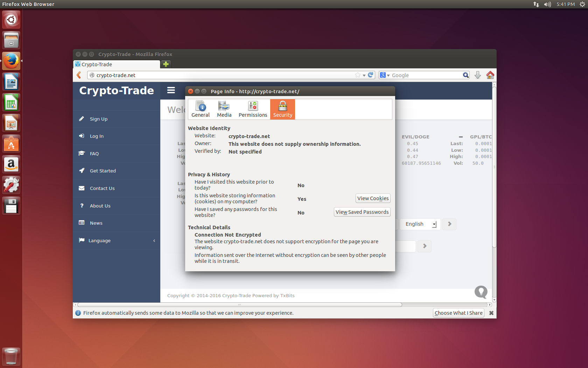Select the Crypto-Trade browser tab
The width and height of the screenshot is (588, 368).
117,64
